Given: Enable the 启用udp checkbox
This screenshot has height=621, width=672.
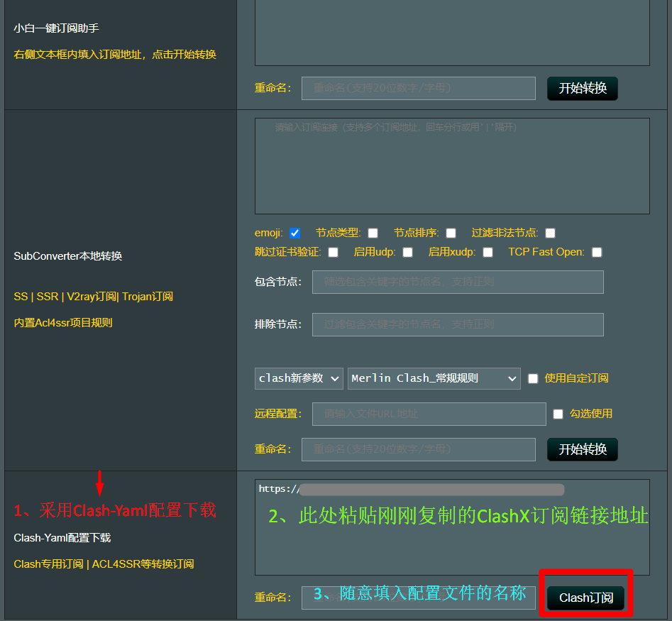Looking at the screenshot, I should [x=407, y=253].
